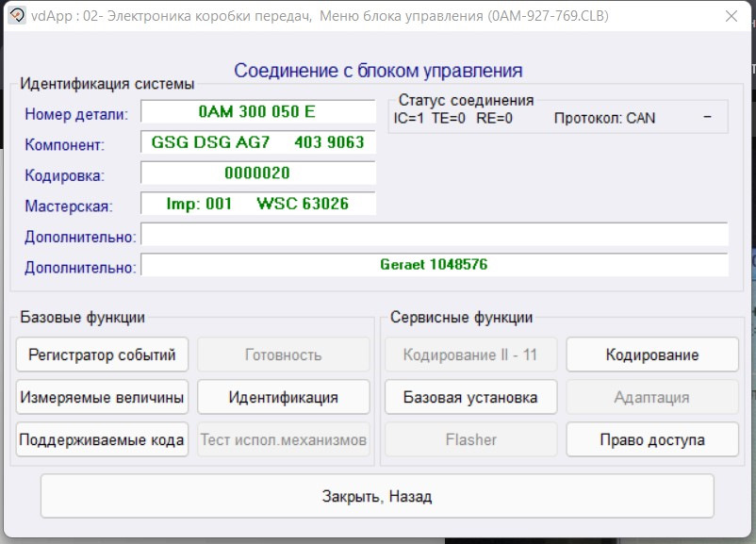The height and width of the screenshot is (544, 756).
Task: Click the Соединение с блоком управления heading
Action: pos(378,71)
